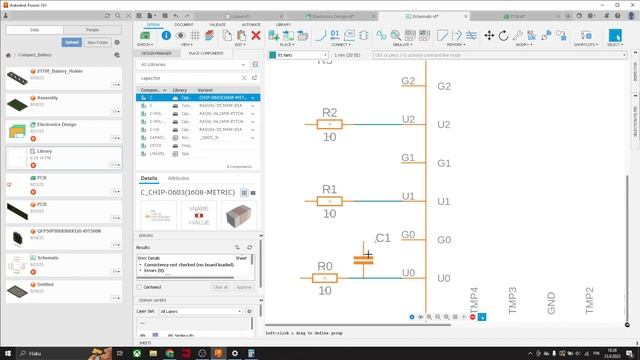
Task: Open the Connect dropdown menu
Action: coord(341,44)
